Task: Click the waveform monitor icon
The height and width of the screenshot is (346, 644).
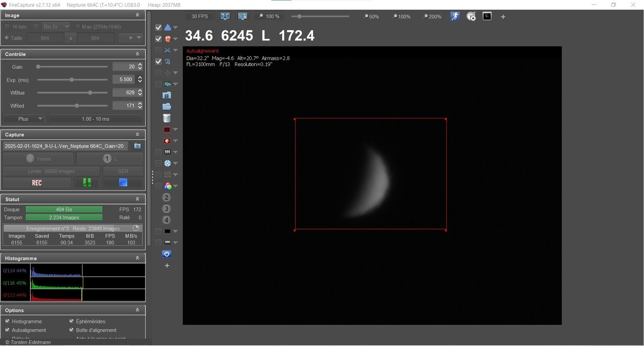Action: (167, 84)
